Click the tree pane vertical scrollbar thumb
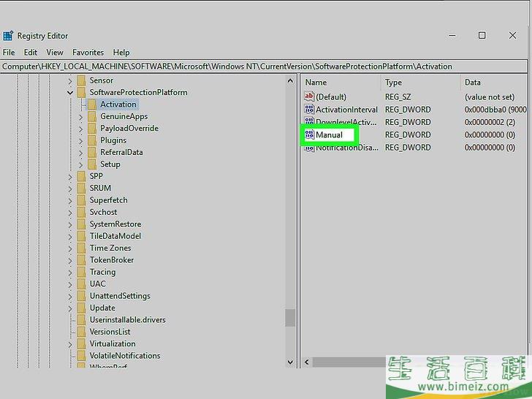 pos(290,318)
